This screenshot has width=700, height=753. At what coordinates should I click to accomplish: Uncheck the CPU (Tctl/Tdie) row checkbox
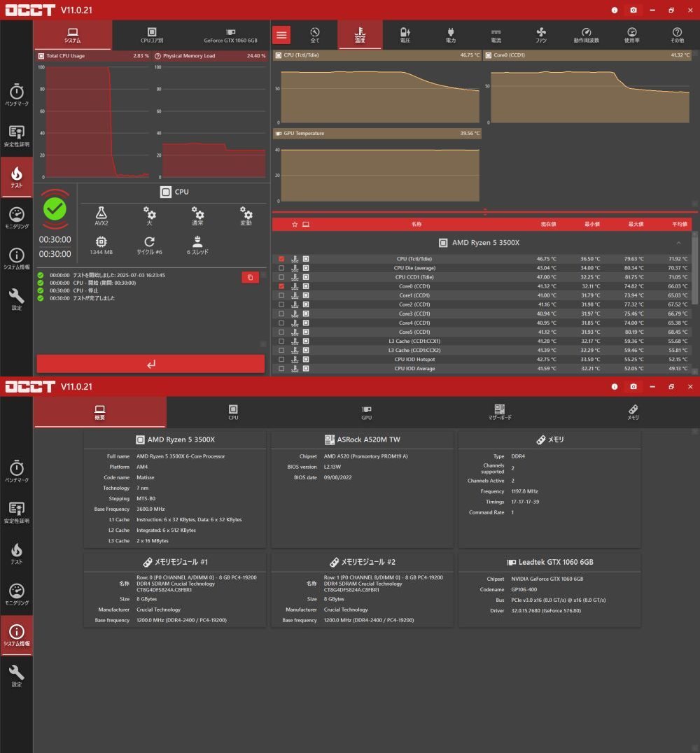281,259
